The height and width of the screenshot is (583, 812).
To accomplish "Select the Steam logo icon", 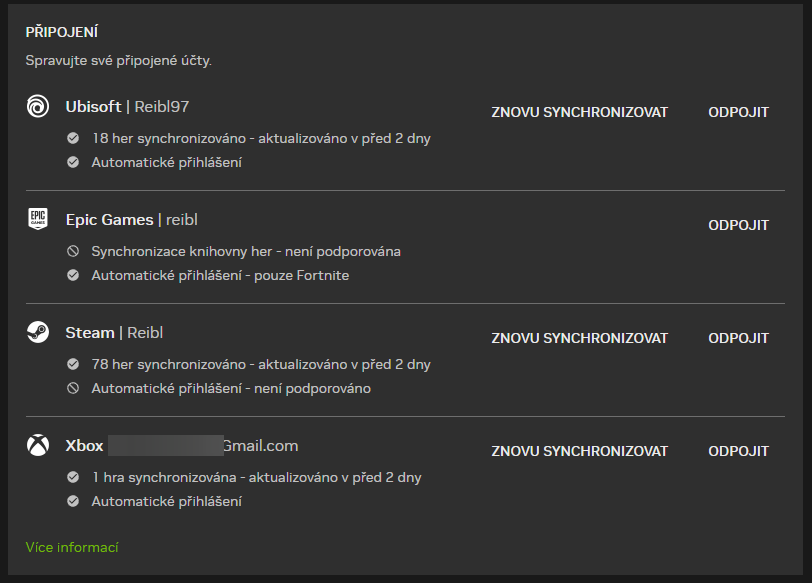I will pyautogui.click(x=37, y=332).
